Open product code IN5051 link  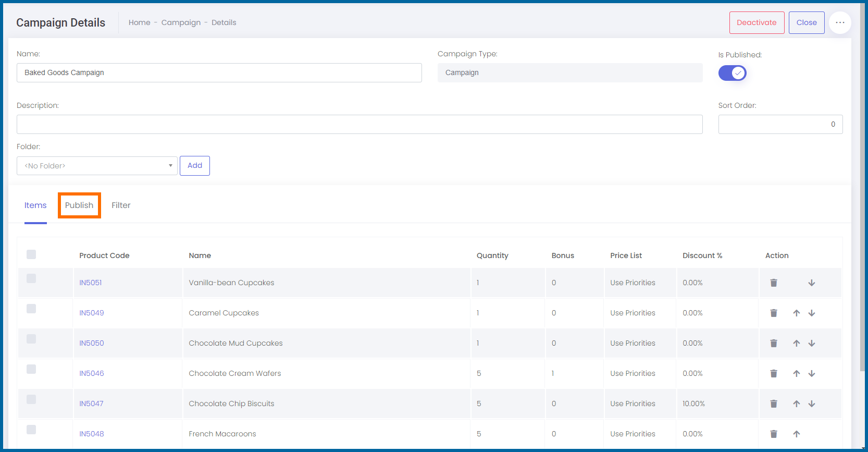click(91, 283)
